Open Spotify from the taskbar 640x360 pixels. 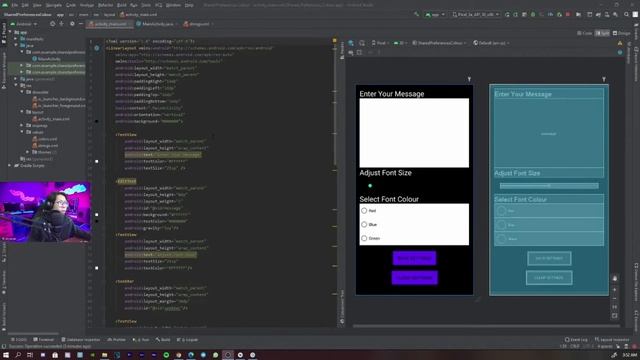pos(166,355)
